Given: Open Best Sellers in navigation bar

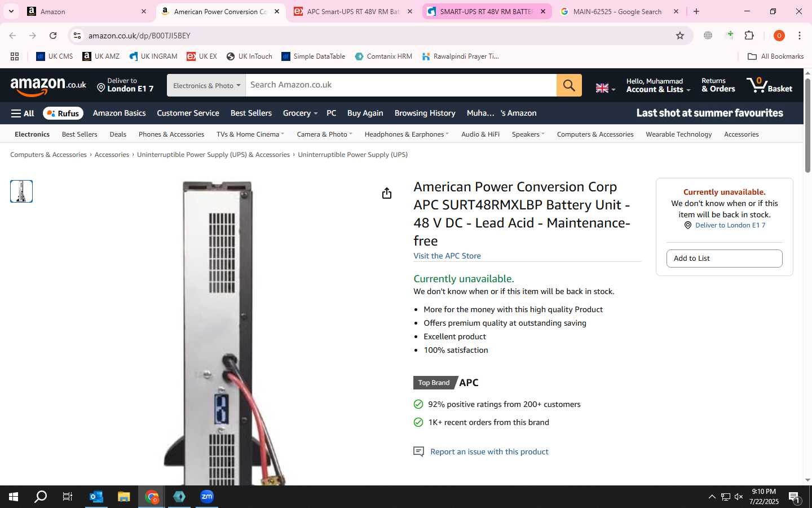Looking at the screenshot, I should point(251,113).
